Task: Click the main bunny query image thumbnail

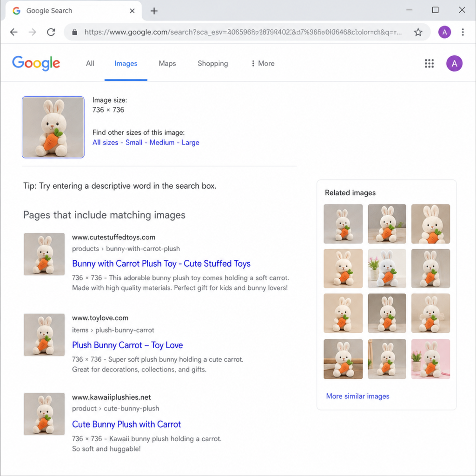Action: (53, 127)
